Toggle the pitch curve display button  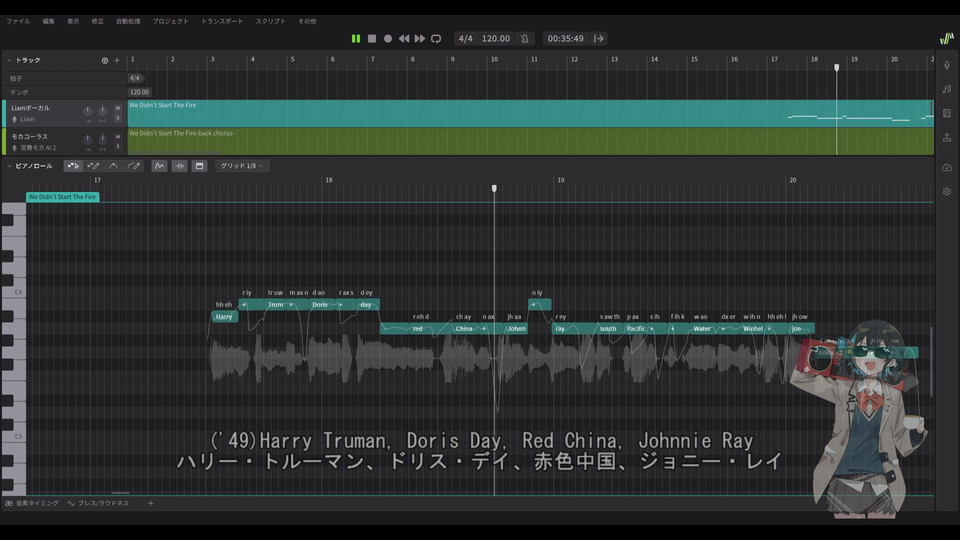coord(159,166)
